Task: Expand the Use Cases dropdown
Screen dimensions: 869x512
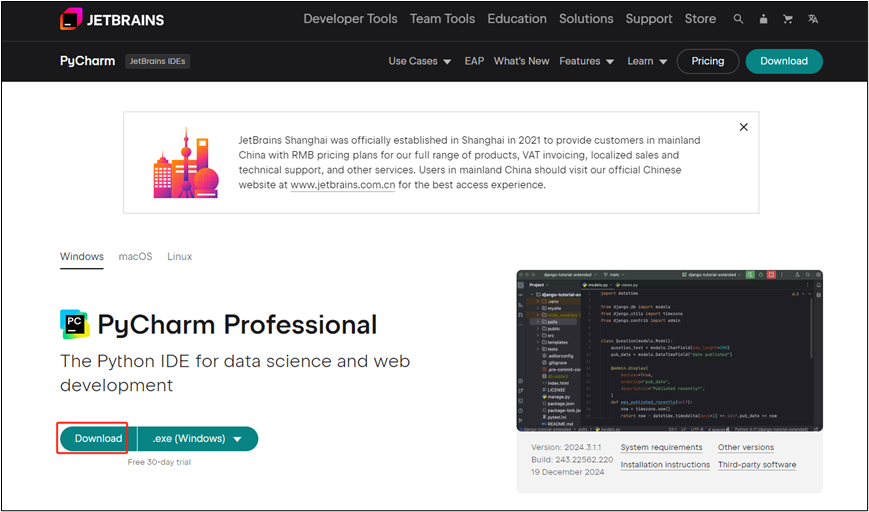Action: click(420, 61)
